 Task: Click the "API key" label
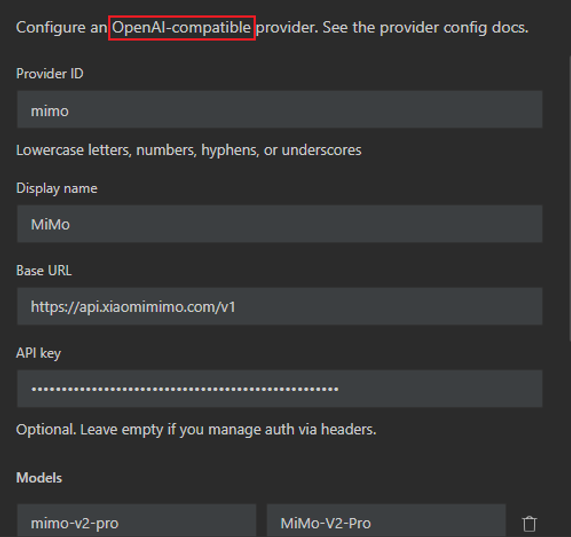pyautogui.click(x=39, y=353)
